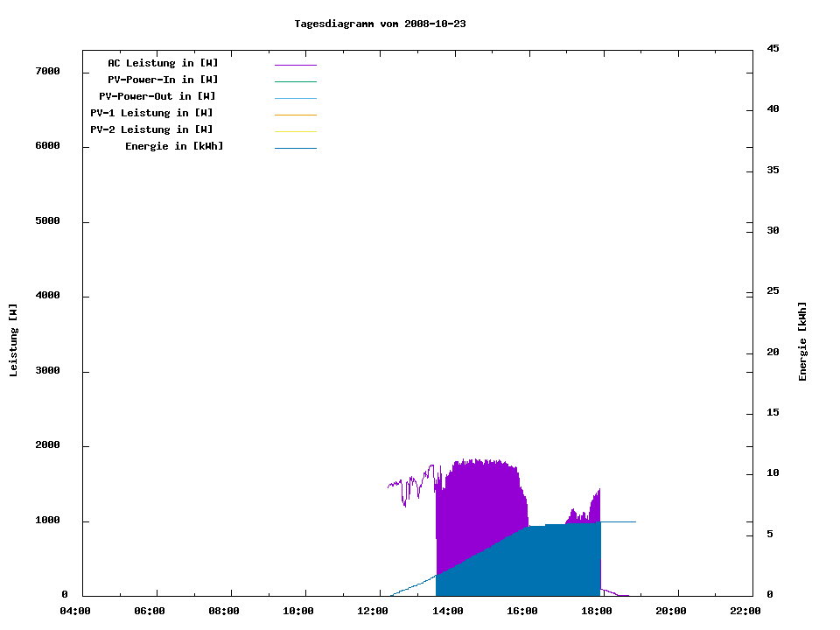Click the yellow PV-2 Leistung legend line sample
840x630 pixels.
point(295,131)
